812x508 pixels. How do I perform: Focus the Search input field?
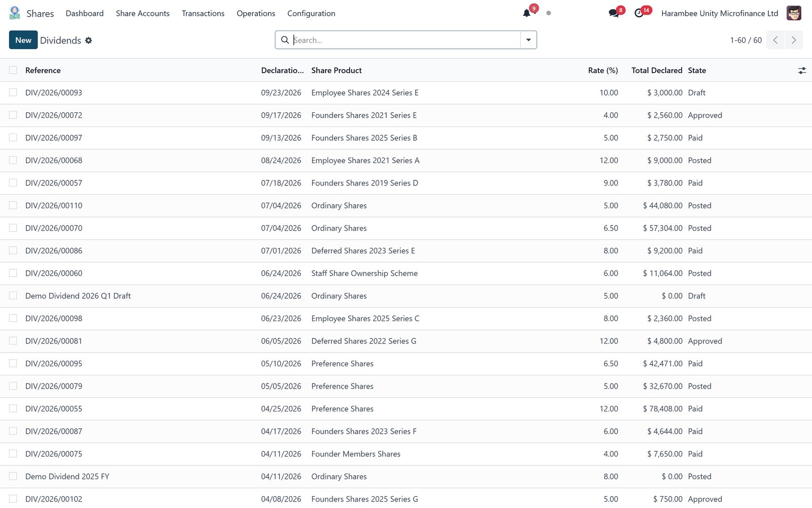(406, 40)
